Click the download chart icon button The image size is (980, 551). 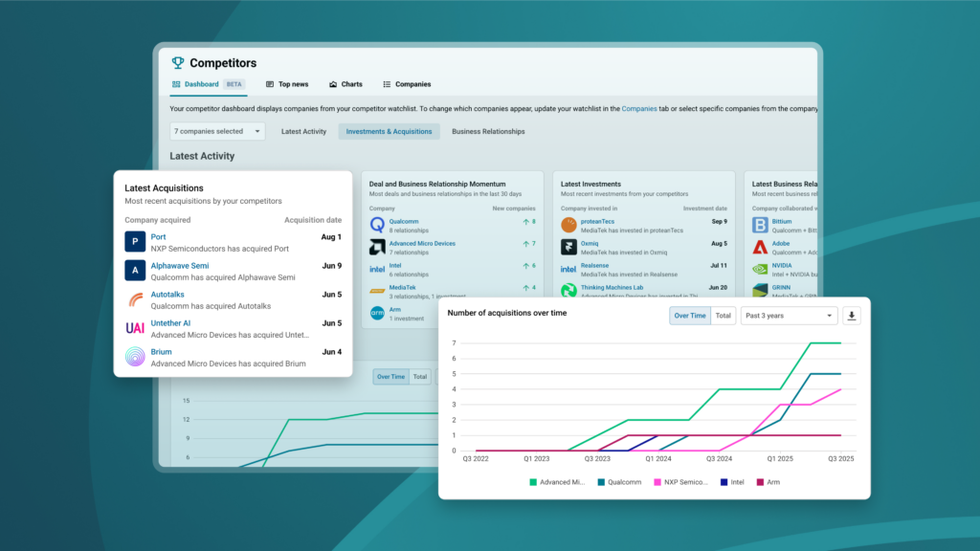pyautogui.click(x=852, y=316)
